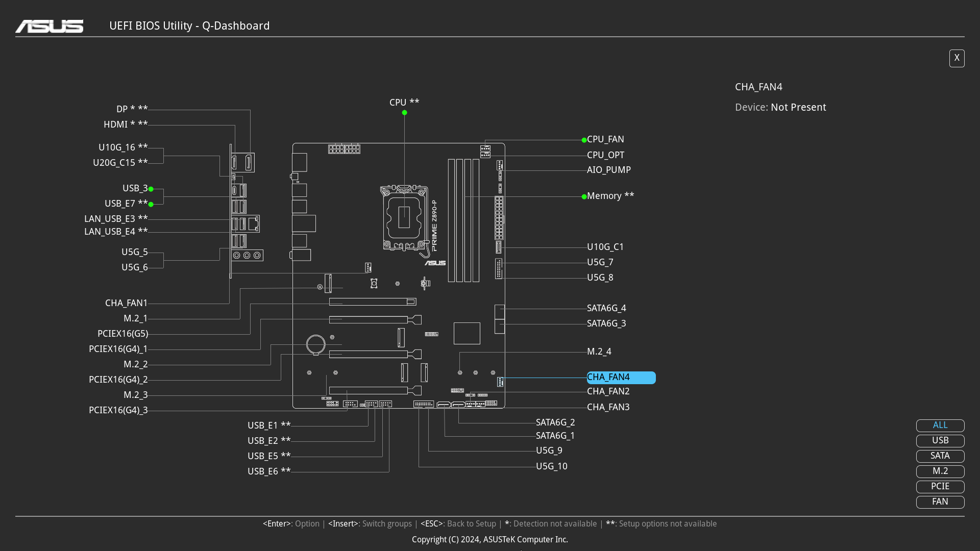This screenshot has height=551, width=980.
Task: Select the USB_E6 ** header label
Action: click(x=269, y=471)
